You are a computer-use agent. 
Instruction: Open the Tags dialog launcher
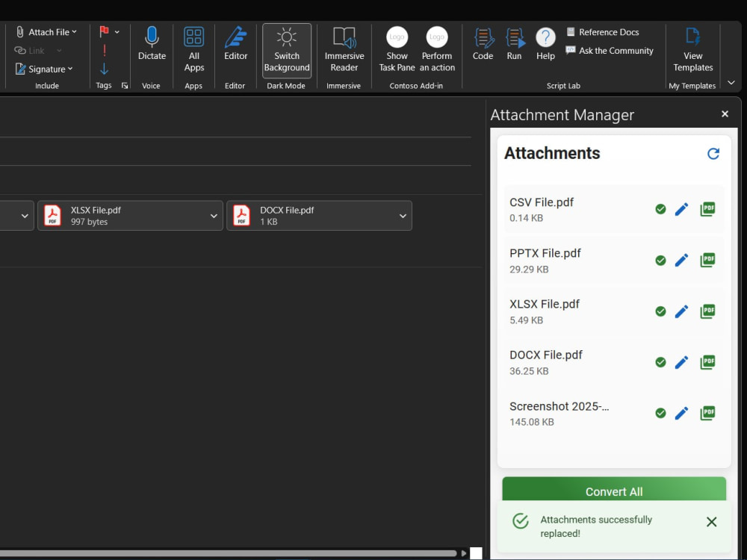(x=125, y=86)
